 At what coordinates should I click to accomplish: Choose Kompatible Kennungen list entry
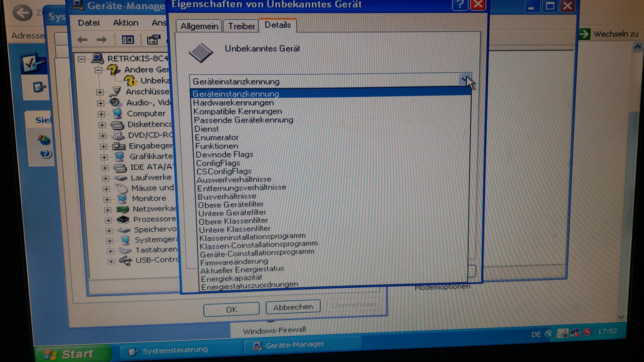coord(237,111)
